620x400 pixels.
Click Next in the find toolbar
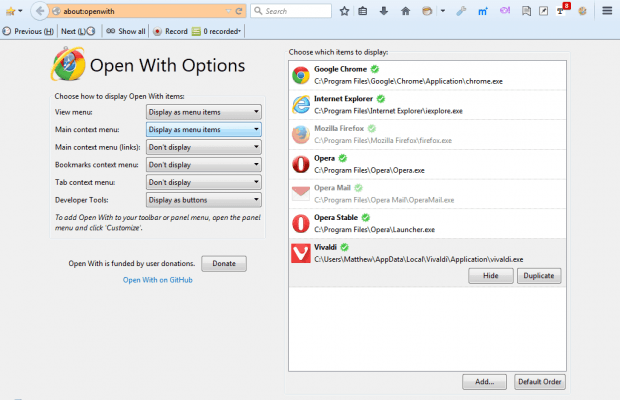click(78, 31)
